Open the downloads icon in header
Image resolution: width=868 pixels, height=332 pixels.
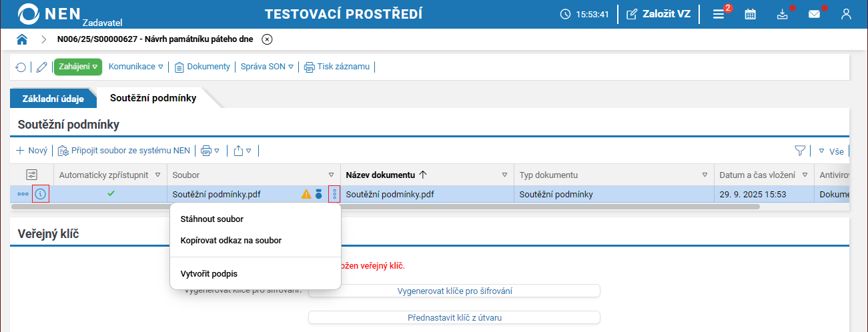coord(783,14)
